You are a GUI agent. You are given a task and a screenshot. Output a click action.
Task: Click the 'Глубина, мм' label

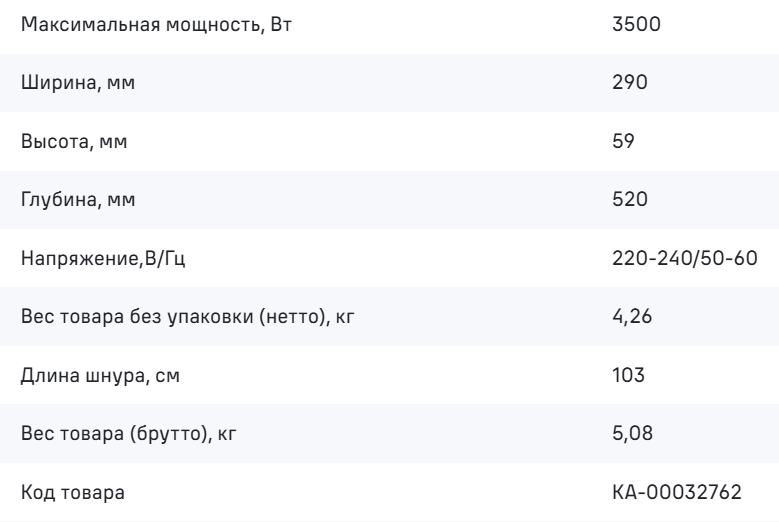78,200
